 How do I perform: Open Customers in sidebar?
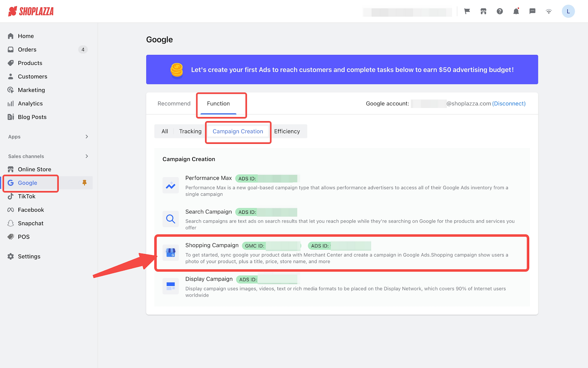[x=33, y=77]
